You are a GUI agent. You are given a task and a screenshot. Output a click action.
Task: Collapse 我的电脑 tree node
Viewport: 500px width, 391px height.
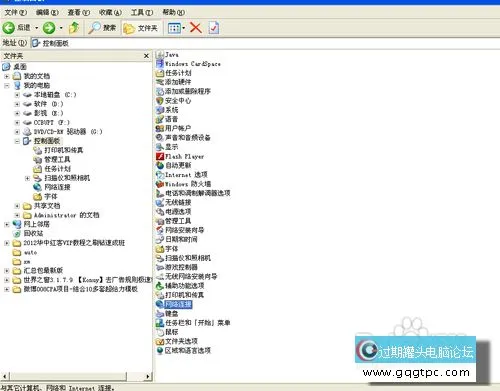[6, 86]
